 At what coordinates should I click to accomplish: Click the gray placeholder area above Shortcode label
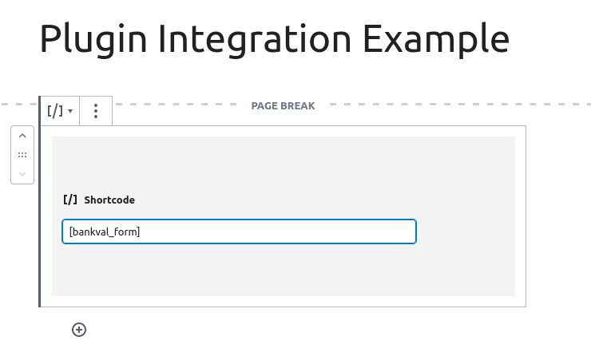(283, 164)
